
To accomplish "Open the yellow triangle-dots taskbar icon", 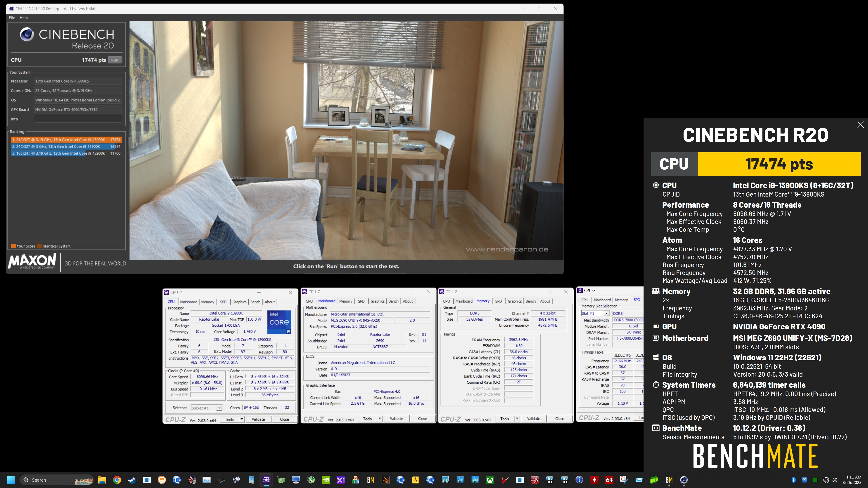I will (x=415, y=480).
